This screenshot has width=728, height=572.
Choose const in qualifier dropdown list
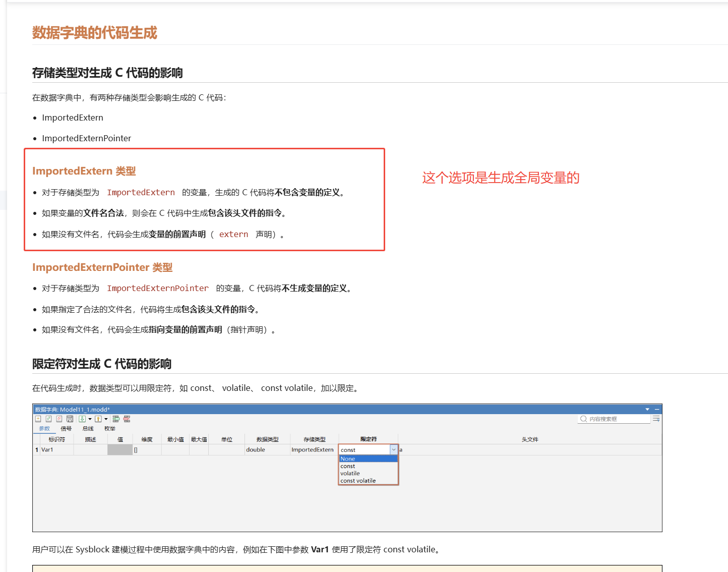coord(368,466)
